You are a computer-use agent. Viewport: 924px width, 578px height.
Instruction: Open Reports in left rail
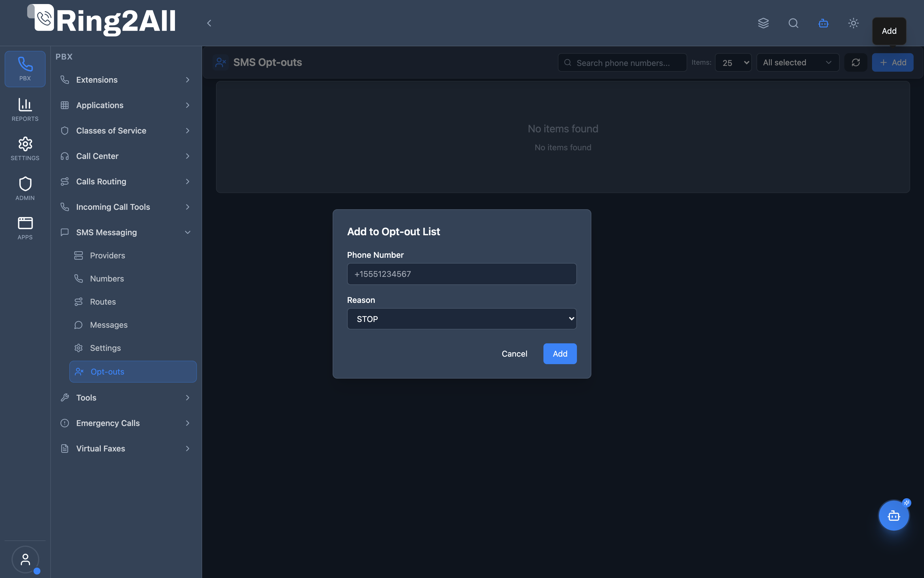(25, 110)
